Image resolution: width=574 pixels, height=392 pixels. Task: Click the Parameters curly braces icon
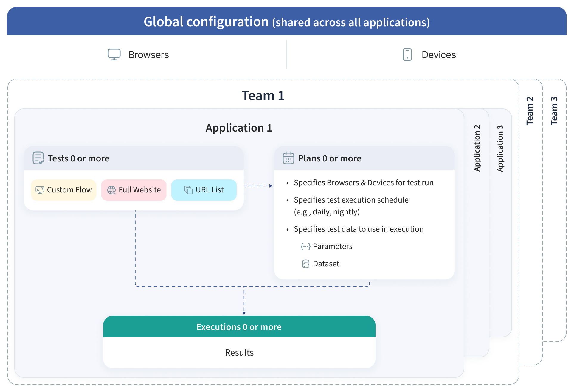pos(305,247)
